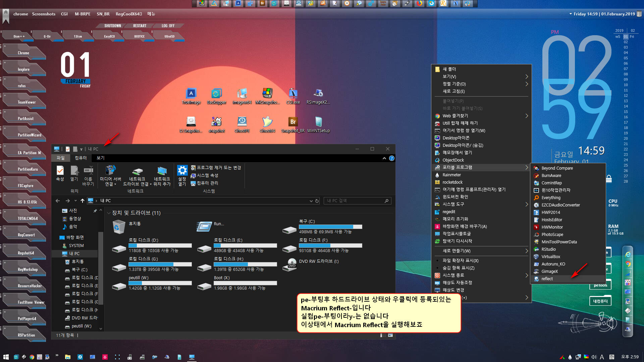Viewport: 644px width, 362px height.
Task: Open the Snapshot_BR desktop icon
Action: [x=293, y=125]
